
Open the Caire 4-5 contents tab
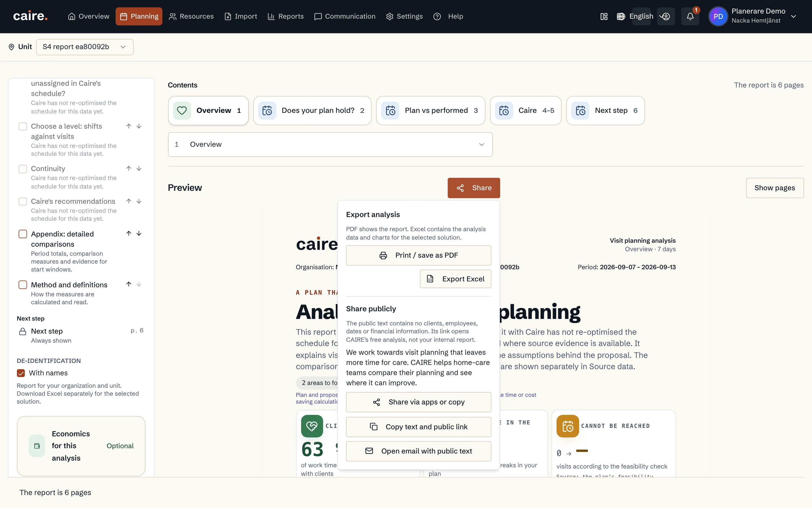pyautogui.click(x=526, y=111)
